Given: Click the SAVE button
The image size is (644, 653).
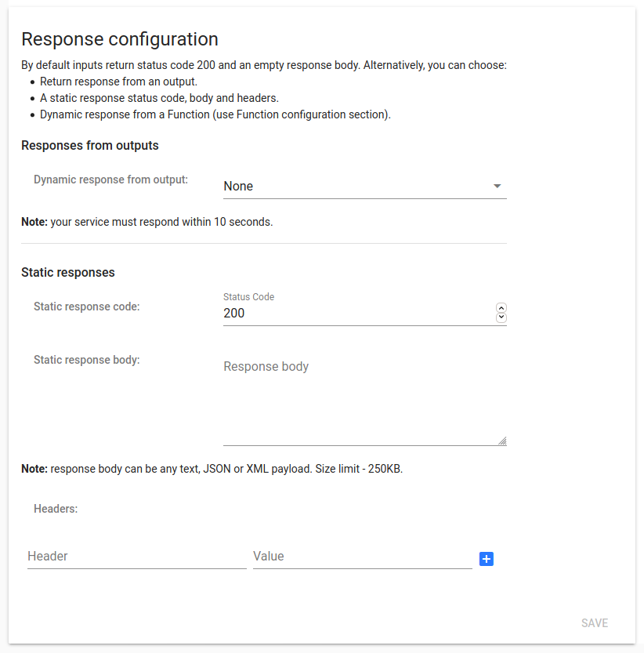Looking at the screenshot, I should (x=595, y=623).
